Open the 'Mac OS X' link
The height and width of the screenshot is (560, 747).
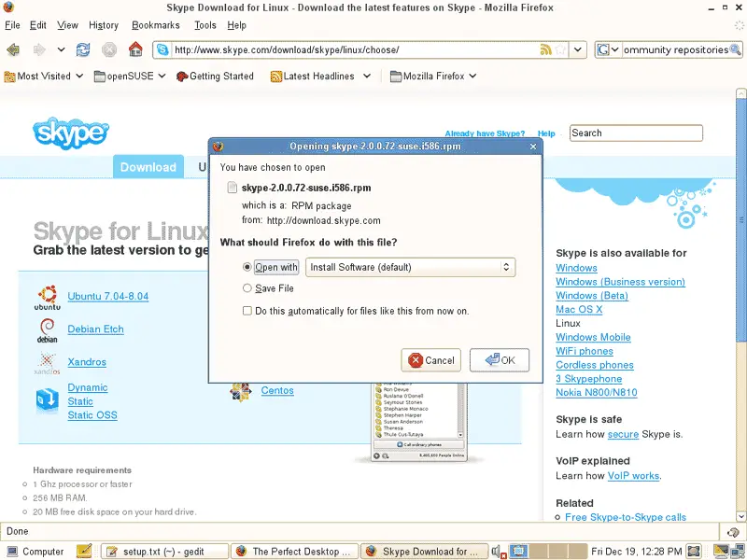point(579,310)
